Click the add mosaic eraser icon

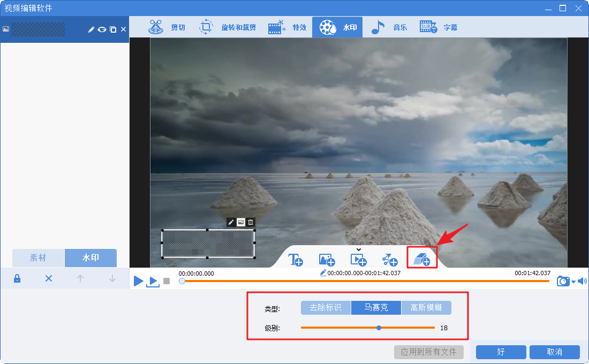tap(422, 259)
